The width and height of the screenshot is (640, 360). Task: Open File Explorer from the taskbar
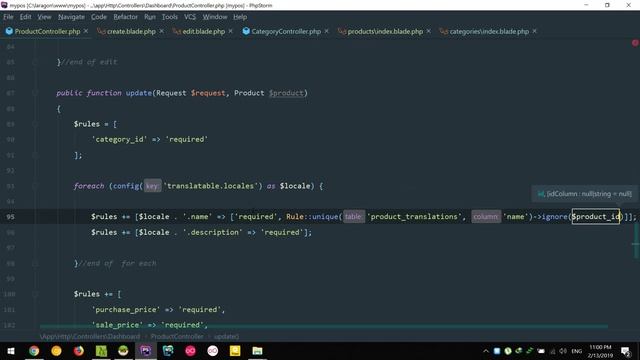[257, 351]
